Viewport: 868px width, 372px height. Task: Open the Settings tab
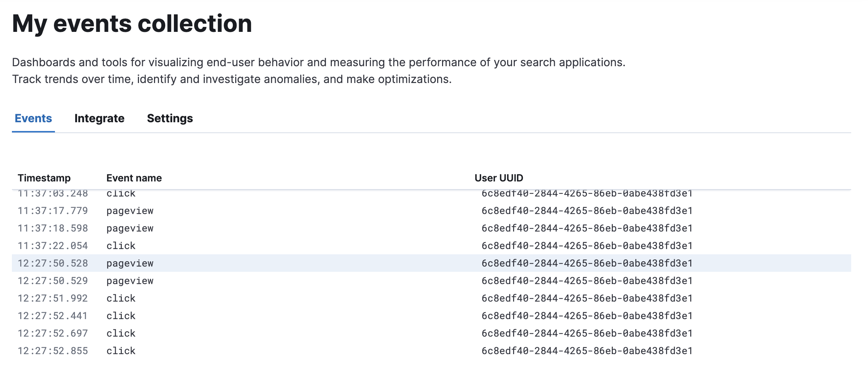click(x=170, y=118)
